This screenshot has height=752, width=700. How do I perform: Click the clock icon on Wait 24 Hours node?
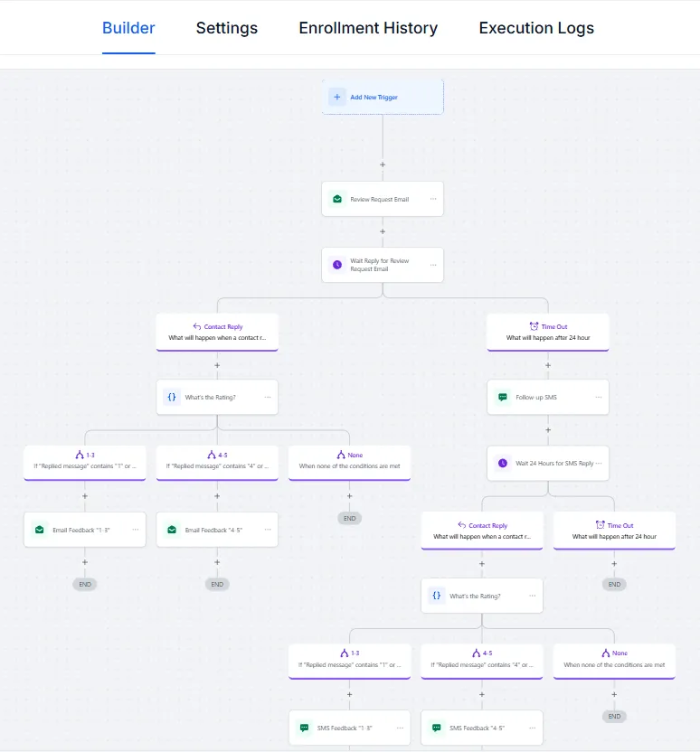(x=503, y=463)
